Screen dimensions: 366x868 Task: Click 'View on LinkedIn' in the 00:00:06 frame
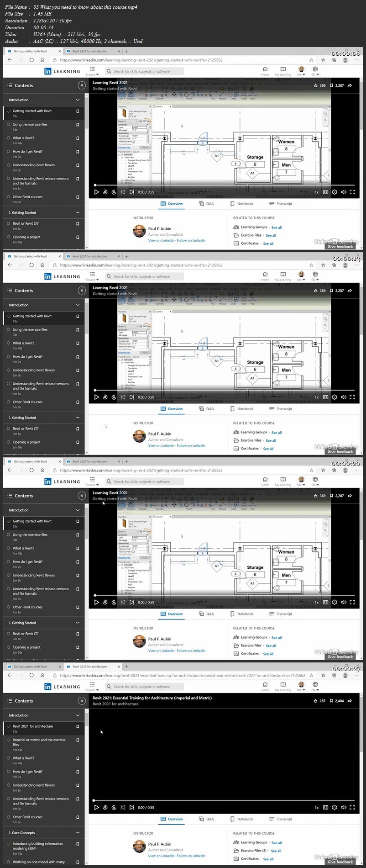point(161,241)
